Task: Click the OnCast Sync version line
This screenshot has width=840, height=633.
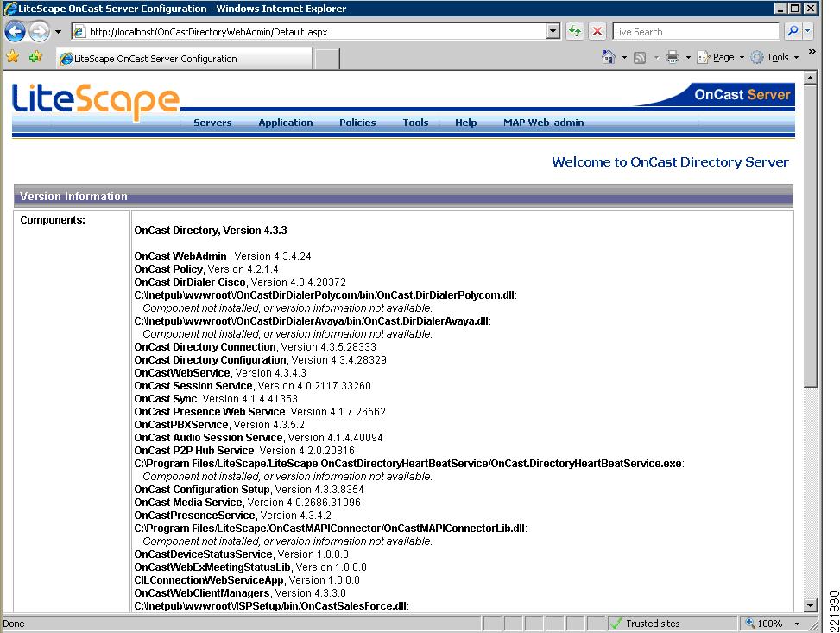Action: click(x=216, y=399)
